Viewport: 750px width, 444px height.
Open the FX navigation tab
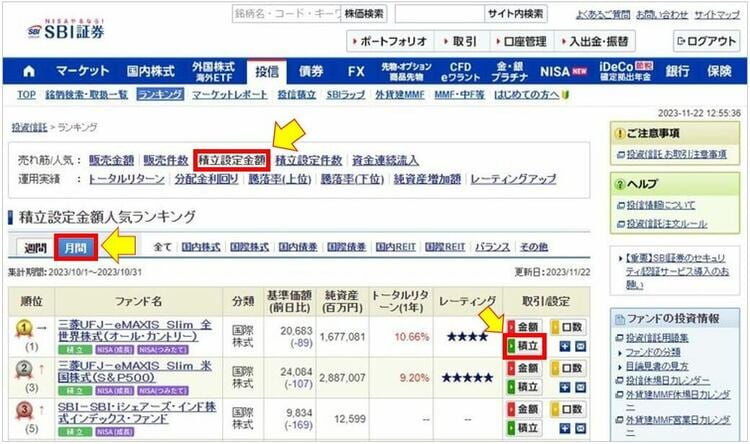click(356, 71)
